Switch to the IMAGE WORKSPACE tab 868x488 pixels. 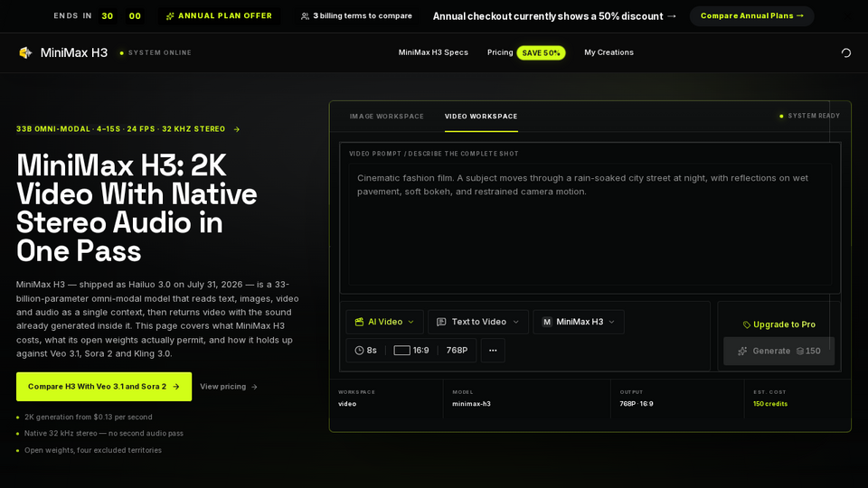pos(386,117)
